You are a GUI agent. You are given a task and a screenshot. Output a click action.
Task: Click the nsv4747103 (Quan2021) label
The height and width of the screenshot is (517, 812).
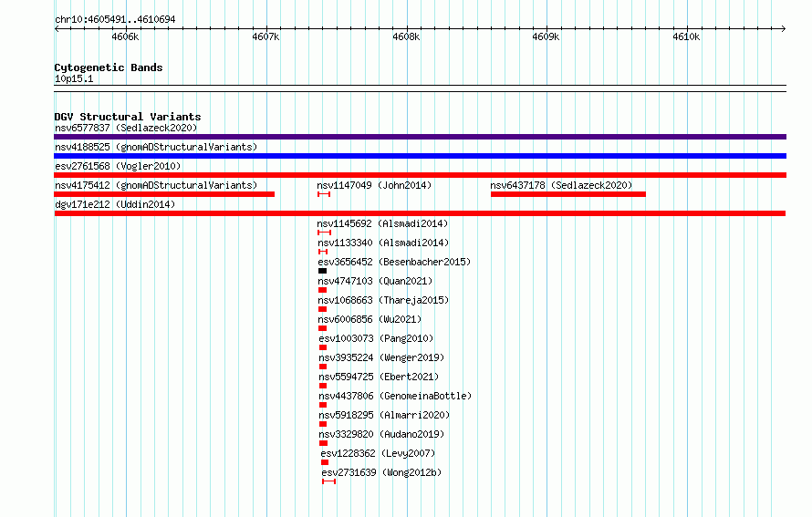375,281
